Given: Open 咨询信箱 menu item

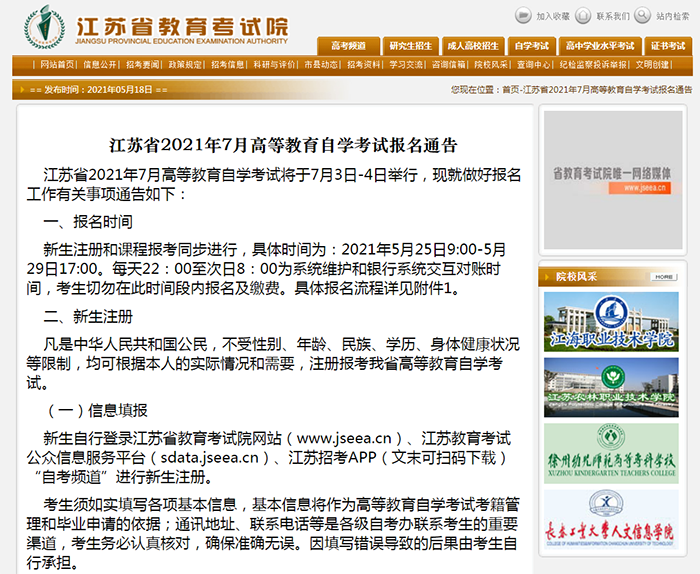Looking at the screenshot, I should pyautogui.click(x=448, y=65).
